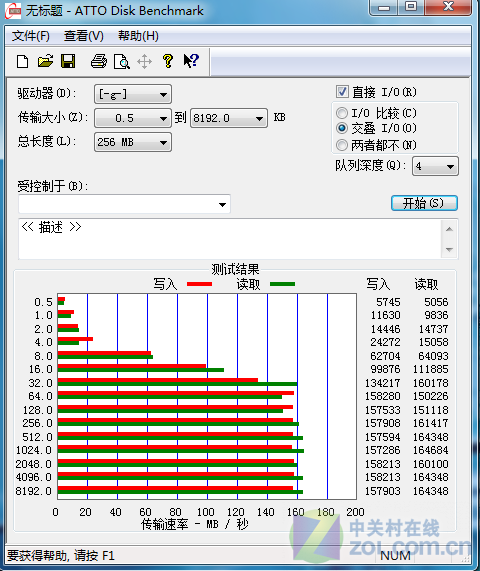Click the write value 134217
The height and width of the screenshot is (571, 480).
(383, 383)
